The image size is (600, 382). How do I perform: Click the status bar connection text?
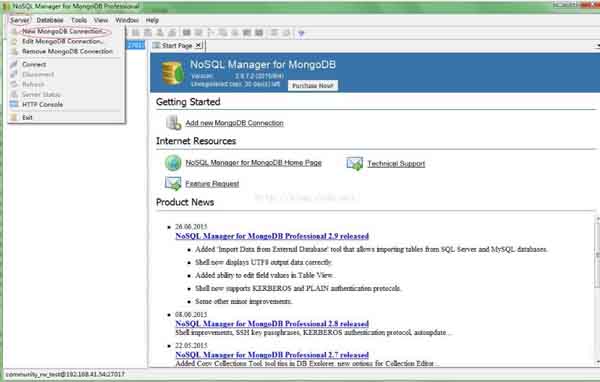click(x=65, y=374)
